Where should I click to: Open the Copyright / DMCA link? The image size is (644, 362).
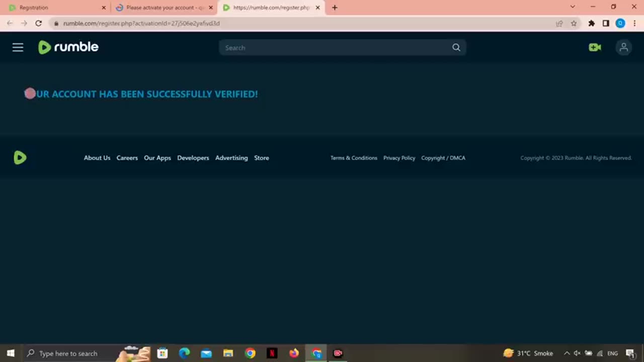pyautogui.click(x=443, y=158)
